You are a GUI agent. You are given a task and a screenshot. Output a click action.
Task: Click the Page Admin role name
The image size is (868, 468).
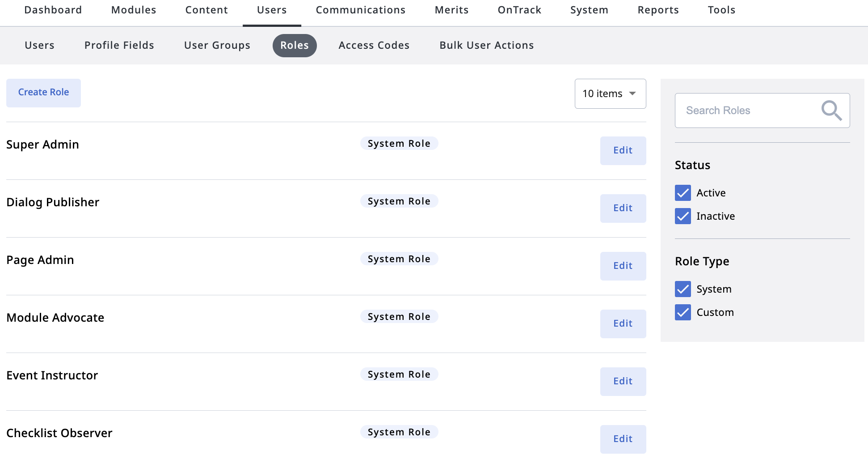(40, 260)
